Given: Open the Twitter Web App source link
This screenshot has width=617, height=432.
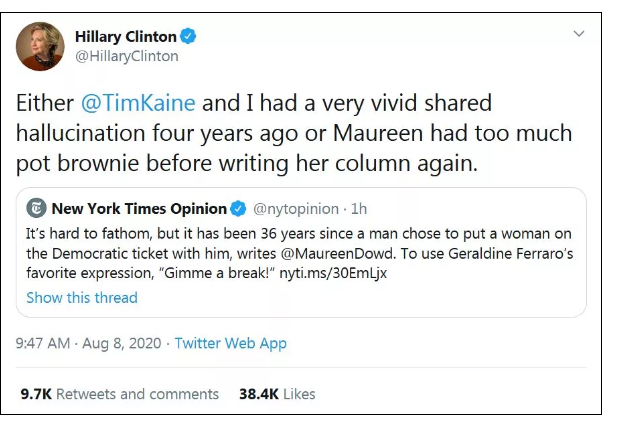Looking at the screenshot, I should click(x=231, y=343).
